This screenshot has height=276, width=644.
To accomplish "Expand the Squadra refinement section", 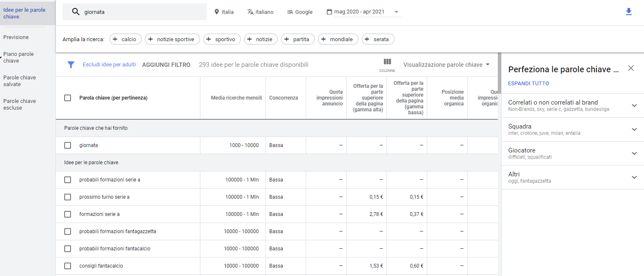I will click(x=634, y=129).
